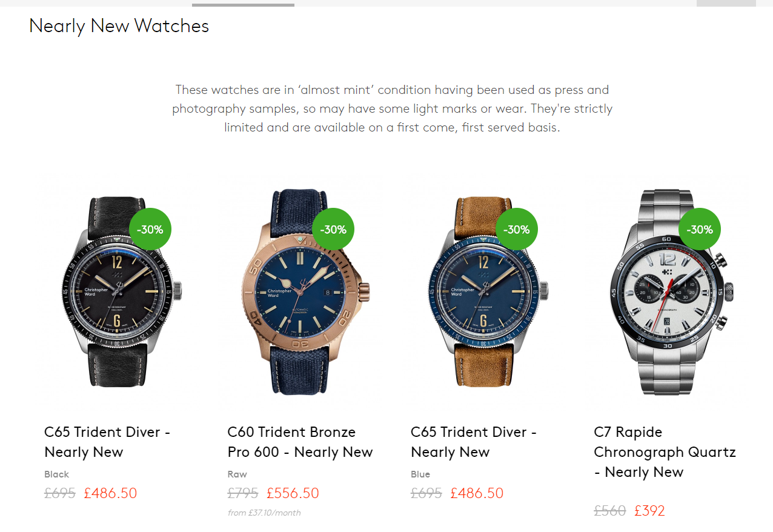Open C60 Trident Bronze Pro 600 title link
The width and height of the screenshot is (773, 532).
[x=300, y=442]
